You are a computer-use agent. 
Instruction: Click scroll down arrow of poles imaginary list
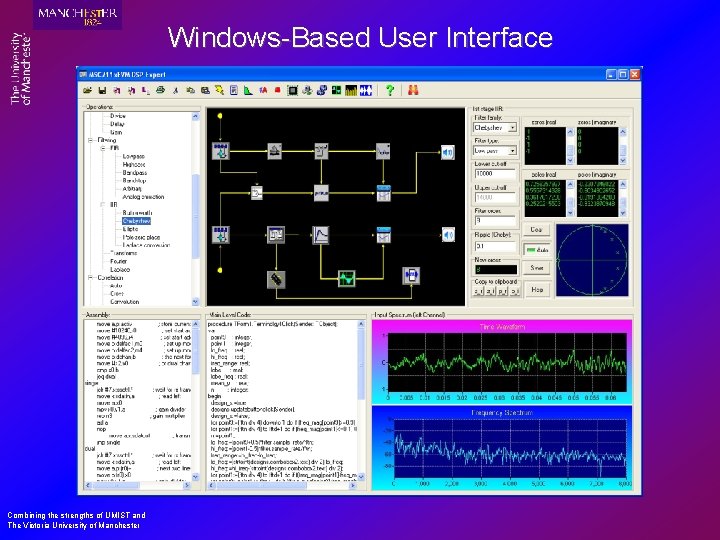tap(623, 213)
